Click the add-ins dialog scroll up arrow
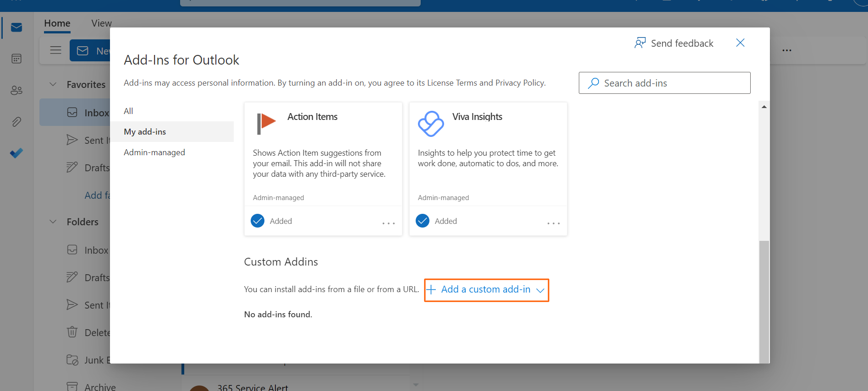The image size is (868, 391). (x=764, y=107)
